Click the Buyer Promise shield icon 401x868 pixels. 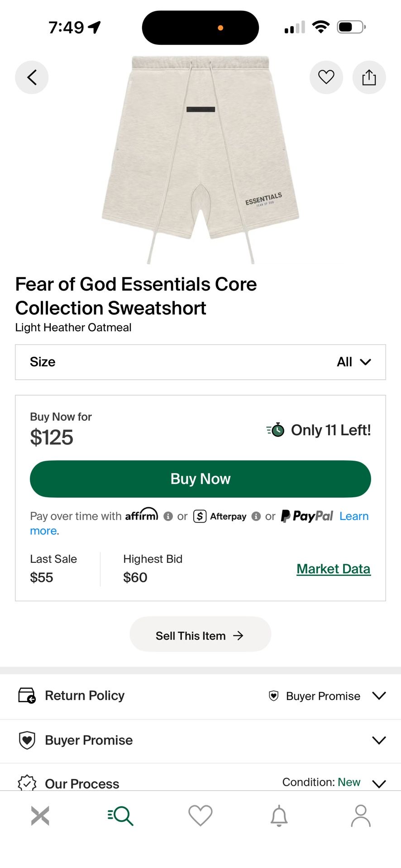point(27,741)
